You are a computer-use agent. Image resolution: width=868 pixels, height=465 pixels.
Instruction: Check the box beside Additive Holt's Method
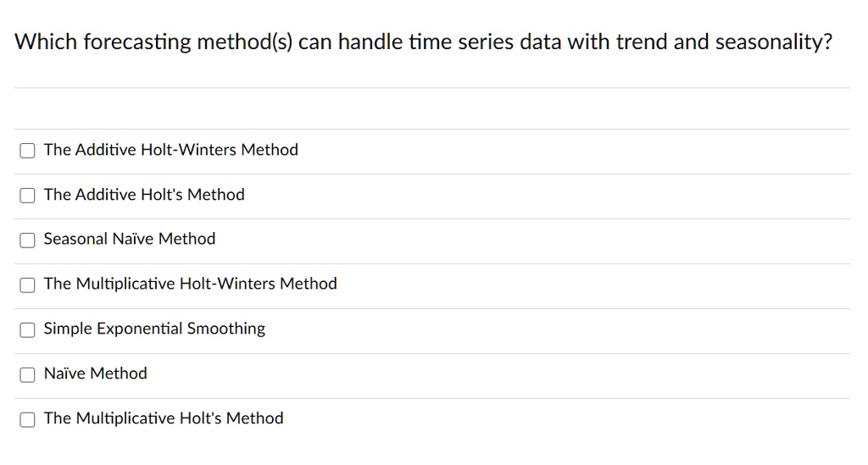(28, 196)
